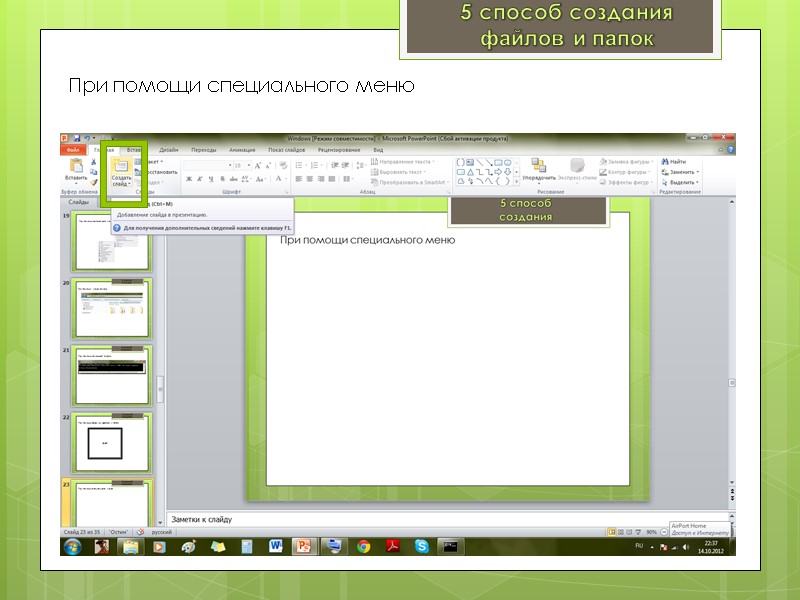This screenshot has width=800, height=600.
Task: Open the Эффекты фигур shape effects dropdown
Action: 626,182
